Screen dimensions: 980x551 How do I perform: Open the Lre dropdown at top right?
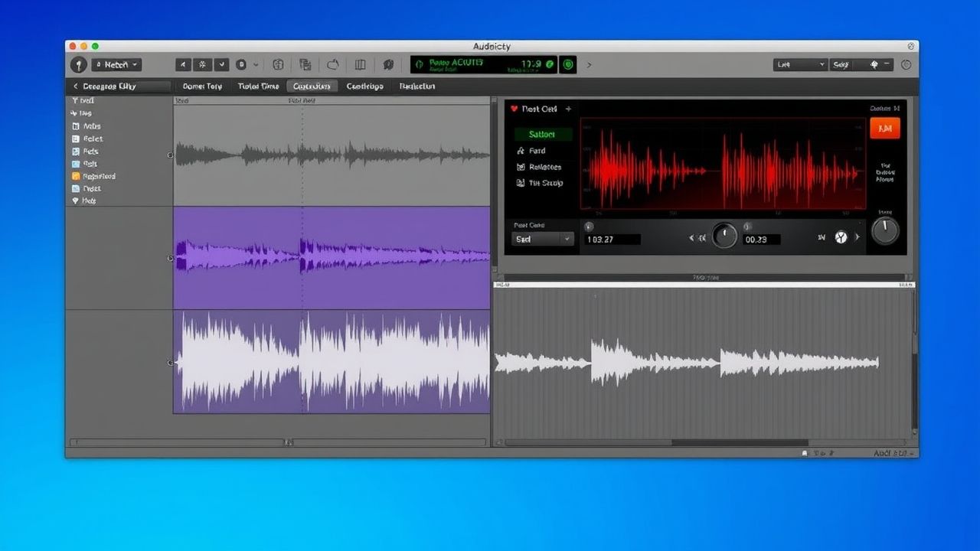(800, 65)
